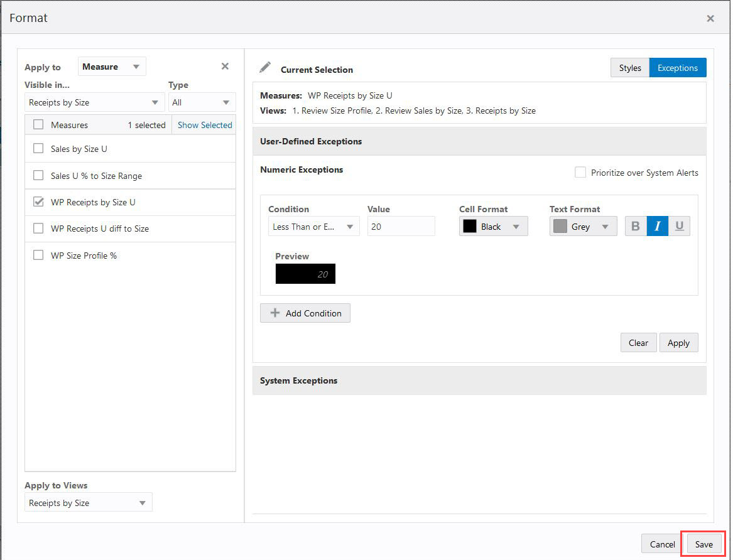
Task: Click the Cancel button
Action: [x=662, y=544]
